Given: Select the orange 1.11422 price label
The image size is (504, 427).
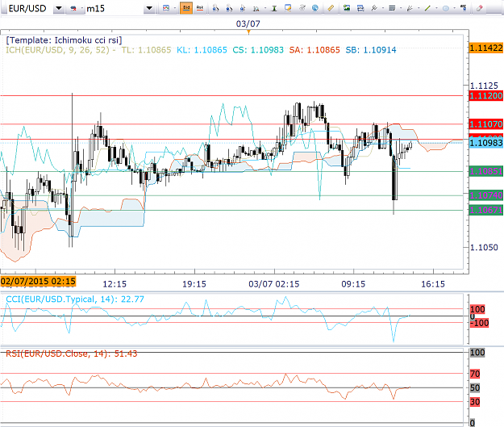Looking at the screenshot, I should tap(486, 48).
